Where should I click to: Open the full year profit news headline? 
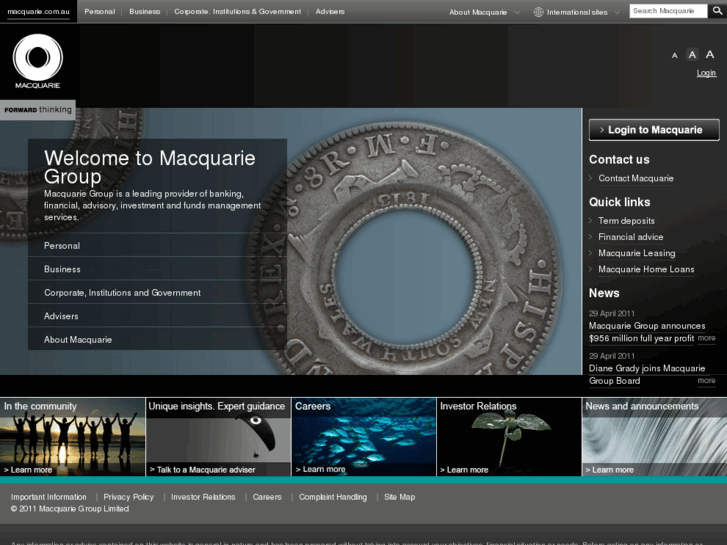[x=647, y=332]
